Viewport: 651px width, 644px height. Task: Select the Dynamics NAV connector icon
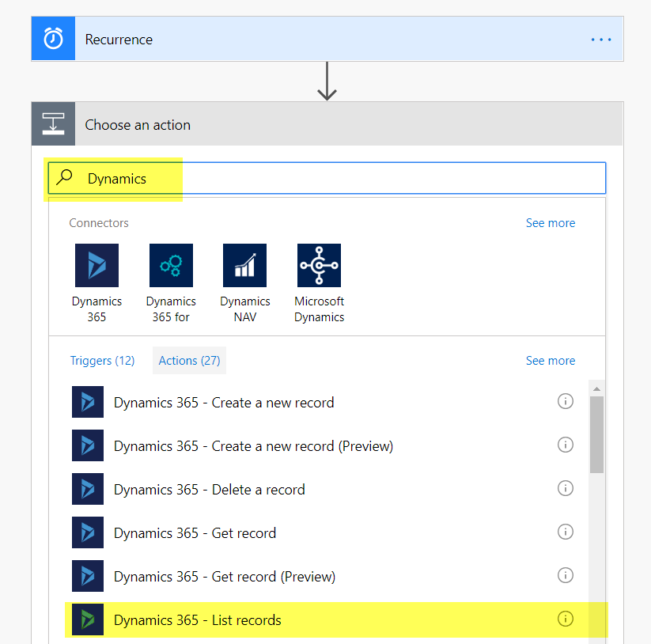pyautogui.click(x=244, y=265)
